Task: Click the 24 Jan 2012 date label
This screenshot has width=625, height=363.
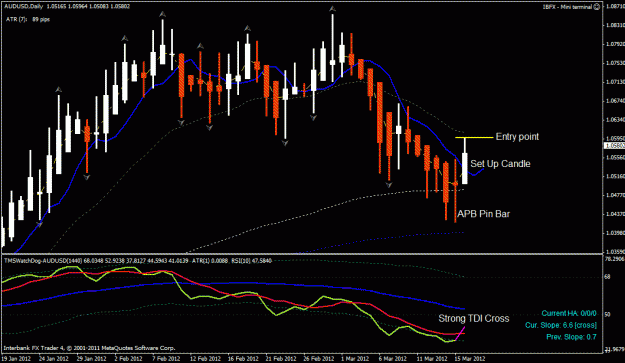Action: coord(53,358)
